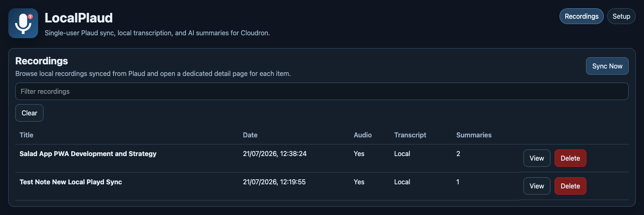Screen dimensions: 644x215
Task: Select the Salad App PWA Development and Strategy title
Action: tap(88, 154)
